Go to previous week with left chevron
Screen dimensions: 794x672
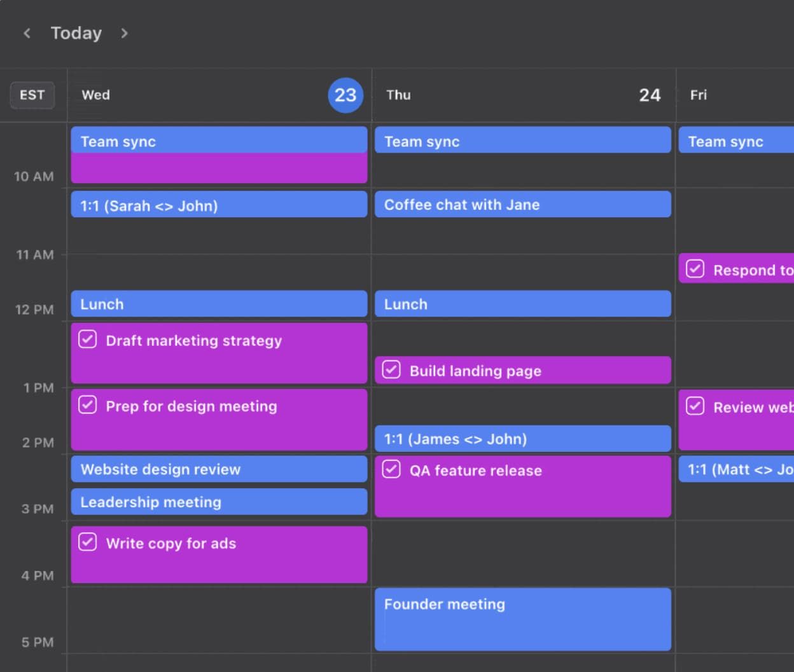click(x=27, y=33)
